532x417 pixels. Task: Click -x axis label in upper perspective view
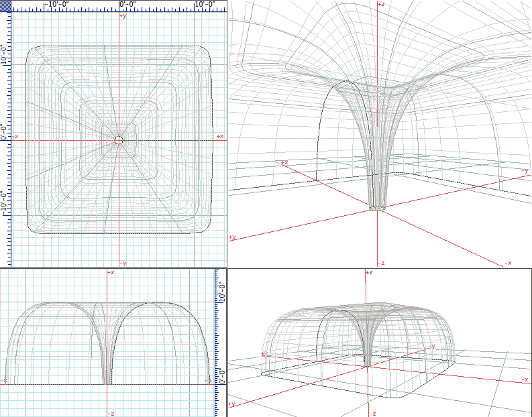[x=508, y=263]
